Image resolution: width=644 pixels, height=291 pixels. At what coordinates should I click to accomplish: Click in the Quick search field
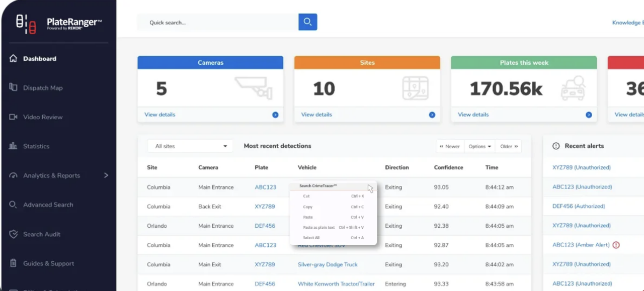(218, 22)
